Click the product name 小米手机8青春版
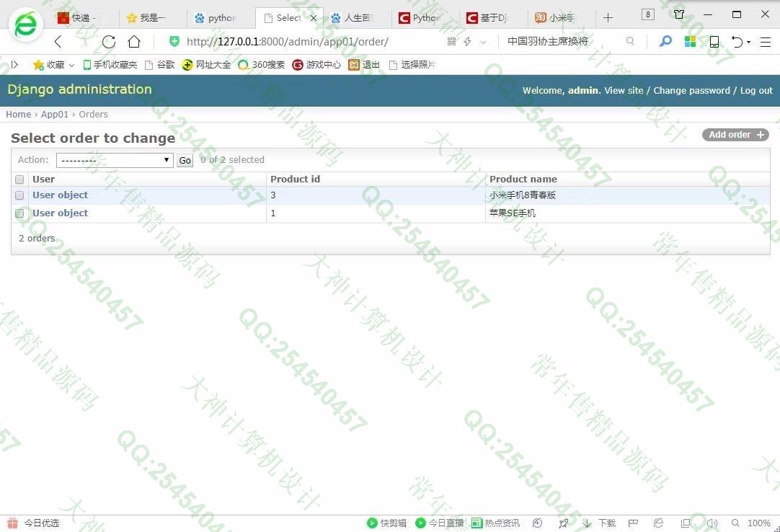 point(523,195)
